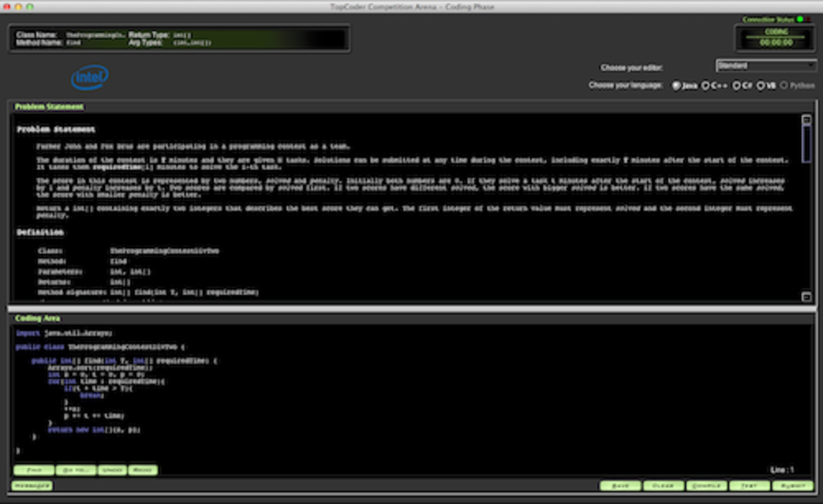This screenshot has width=823, height=504.
Task: Click the Go To button
Action: (x=76, y=470)
